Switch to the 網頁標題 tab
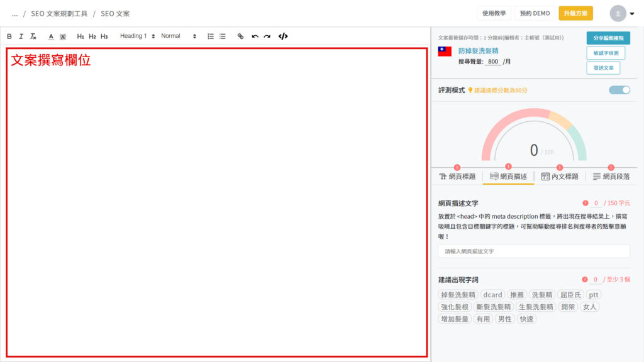Viewport: 644px width, 362px height. [x=457, y=177]
